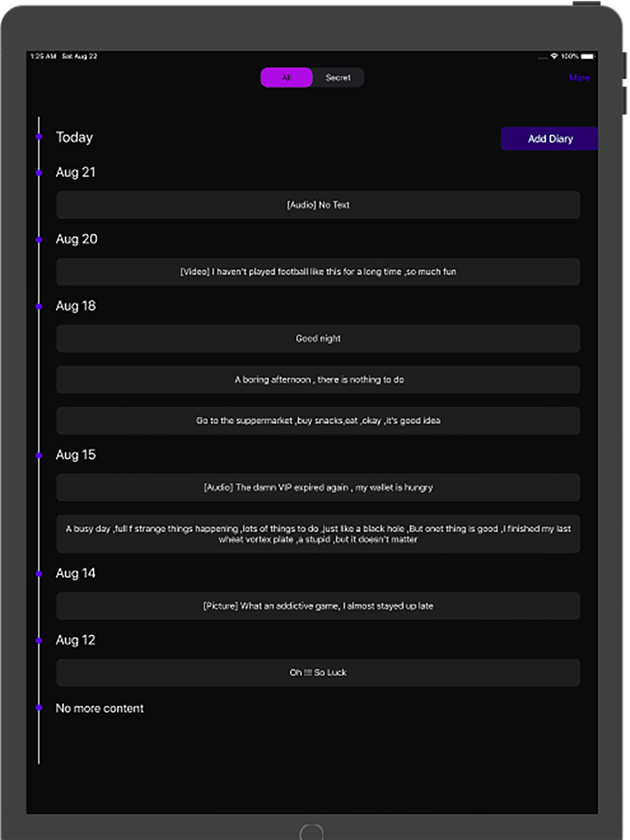Open the Oh So Luck entry

click(318, 673)
